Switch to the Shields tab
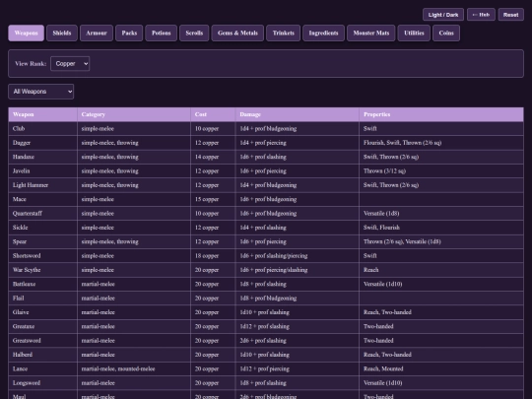This screenshot has height=399, width=532. tap(62, 33)
